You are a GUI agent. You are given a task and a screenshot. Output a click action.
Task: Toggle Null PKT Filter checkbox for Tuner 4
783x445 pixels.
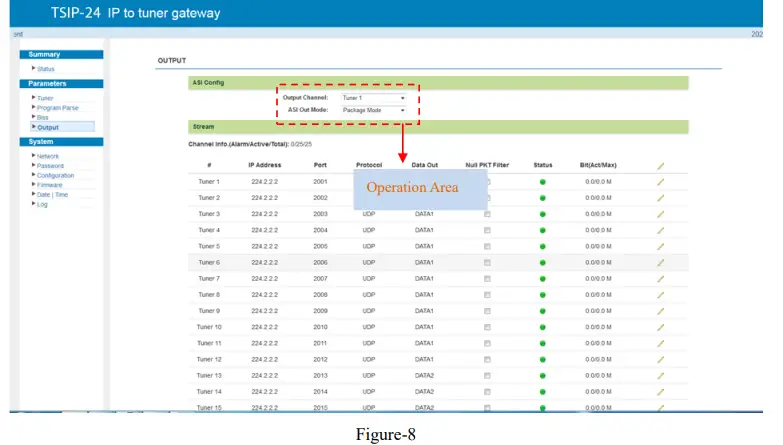tap(487, 230)
